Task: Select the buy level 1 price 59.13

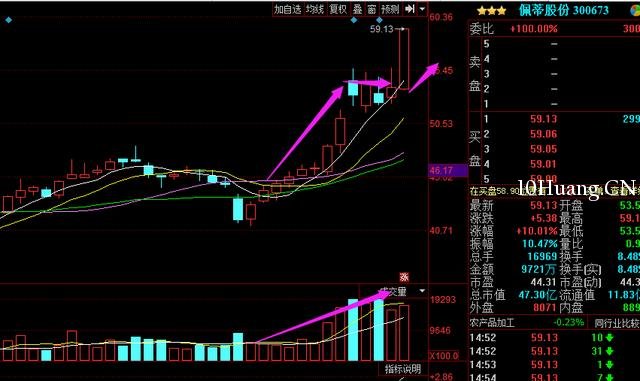Action: pos(543,119)
